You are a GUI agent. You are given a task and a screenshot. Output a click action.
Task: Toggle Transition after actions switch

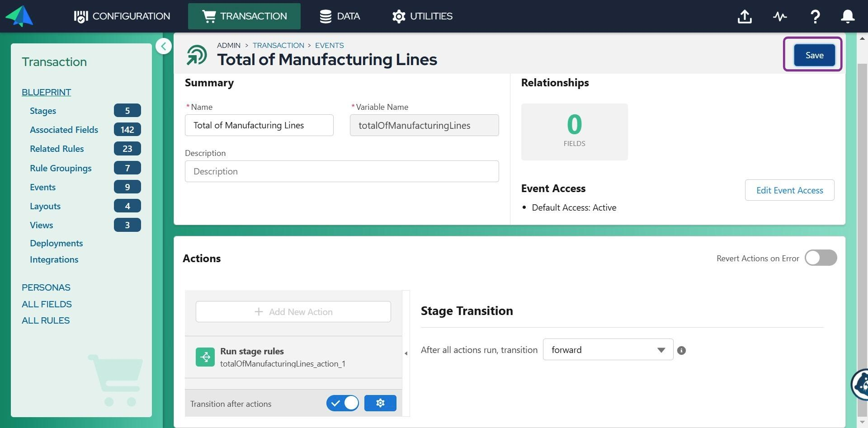(x=343, y=403)
